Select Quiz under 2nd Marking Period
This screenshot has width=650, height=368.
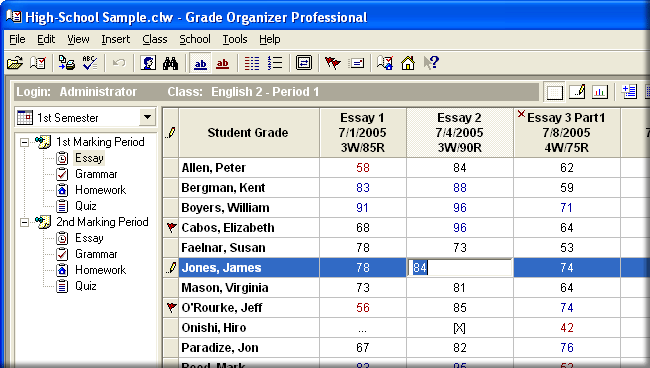click(86, 286)
